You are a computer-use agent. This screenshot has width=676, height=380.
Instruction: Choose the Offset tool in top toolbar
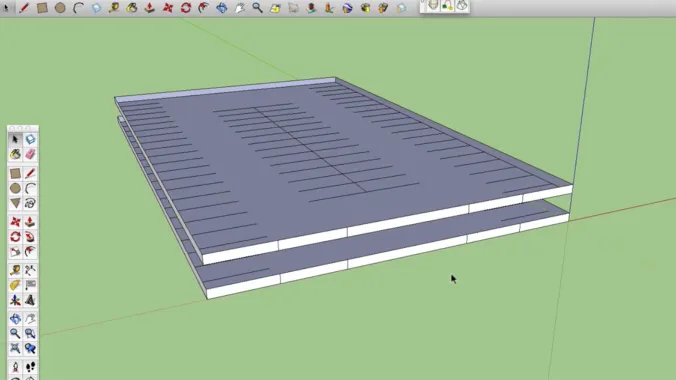click(x=203, y=7)
